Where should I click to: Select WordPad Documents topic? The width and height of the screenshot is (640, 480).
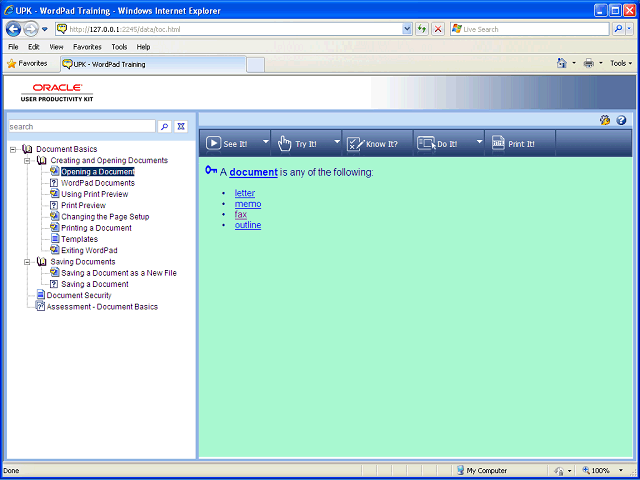coord(98,183)
